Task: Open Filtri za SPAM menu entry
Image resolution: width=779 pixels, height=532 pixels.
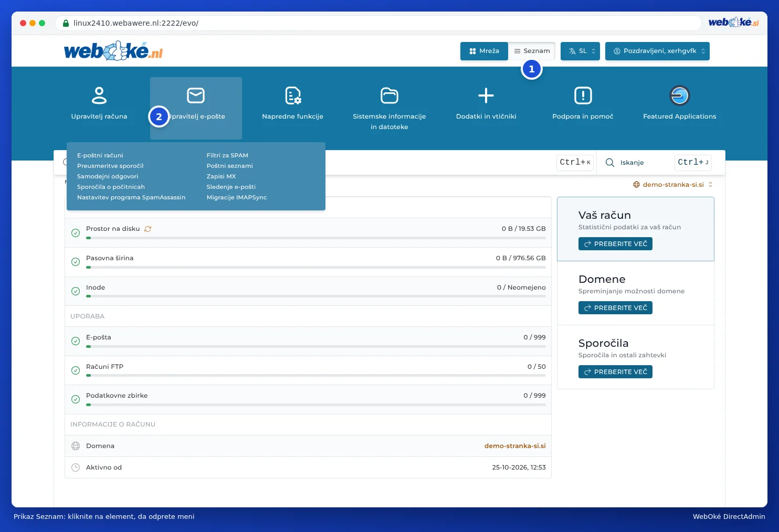Action: [227, 155]
